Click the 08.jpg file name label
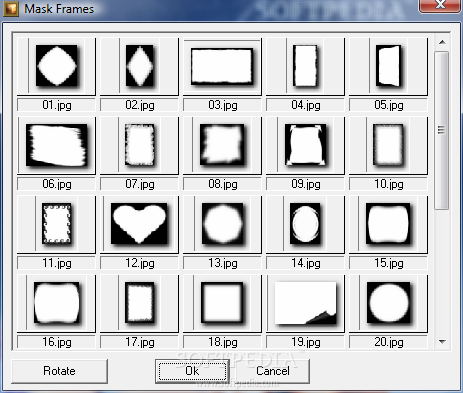Image resolution: width=463 pixels, height=393 pixels. coord(222,184)
